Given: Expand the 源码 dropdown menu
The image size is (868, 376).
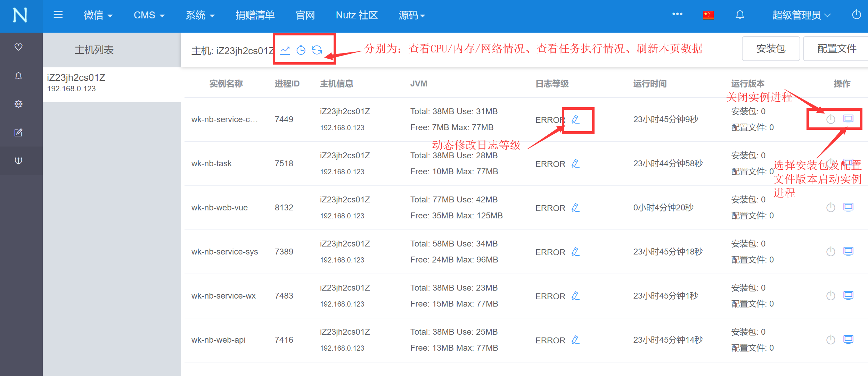Looking at the screenshot, I should coord(412,15).
